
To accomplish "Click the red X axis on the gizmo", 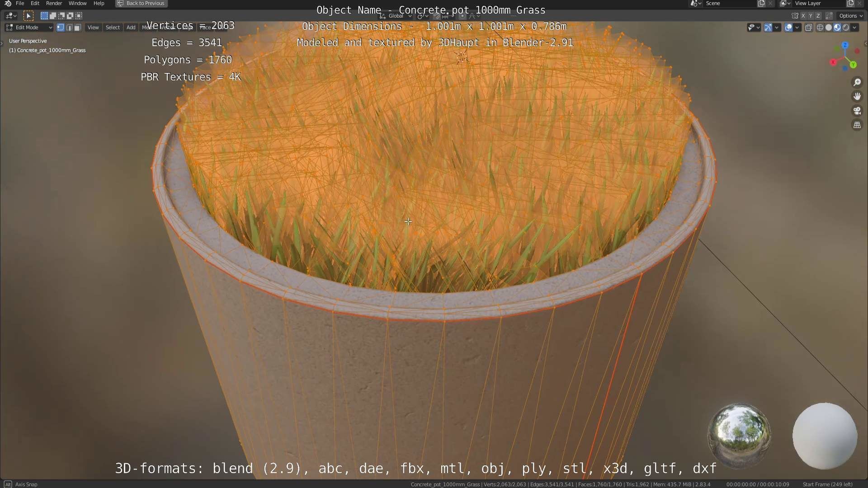I will pos(833,62).
